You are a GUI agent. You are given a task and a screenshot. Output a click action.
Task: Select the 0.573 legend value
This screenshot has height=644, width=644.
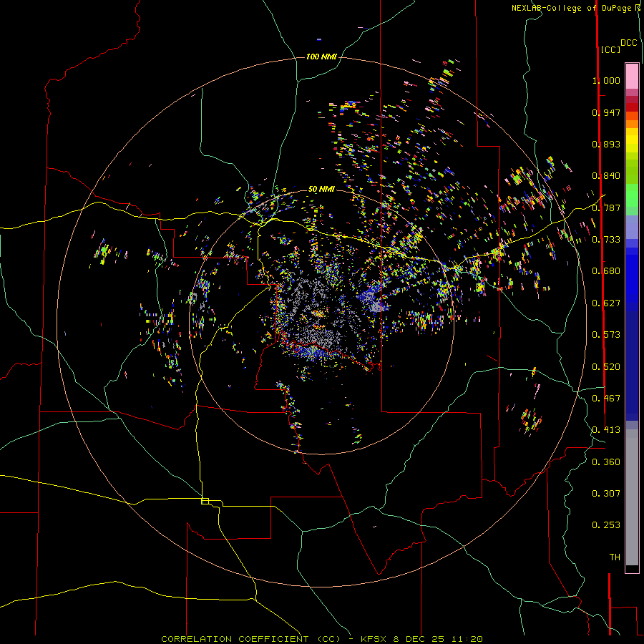(x=606, y=335)
